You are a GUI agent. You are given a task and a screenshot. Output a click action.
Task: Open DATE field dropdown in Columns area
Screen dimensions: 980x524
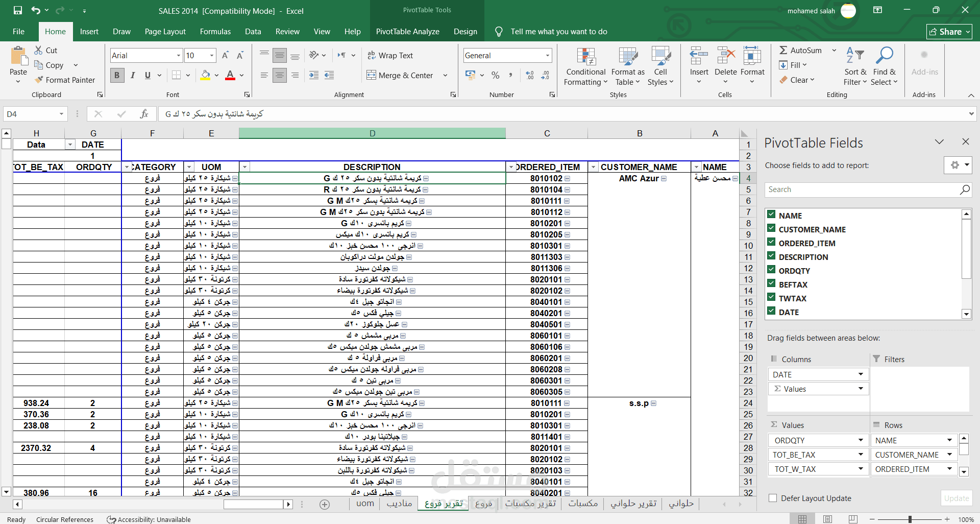pos(861,374)
